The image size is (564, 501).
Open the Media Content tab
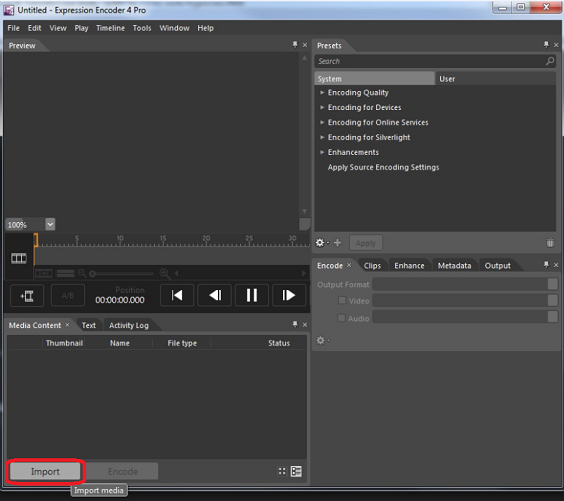click(x=35, y=325)
